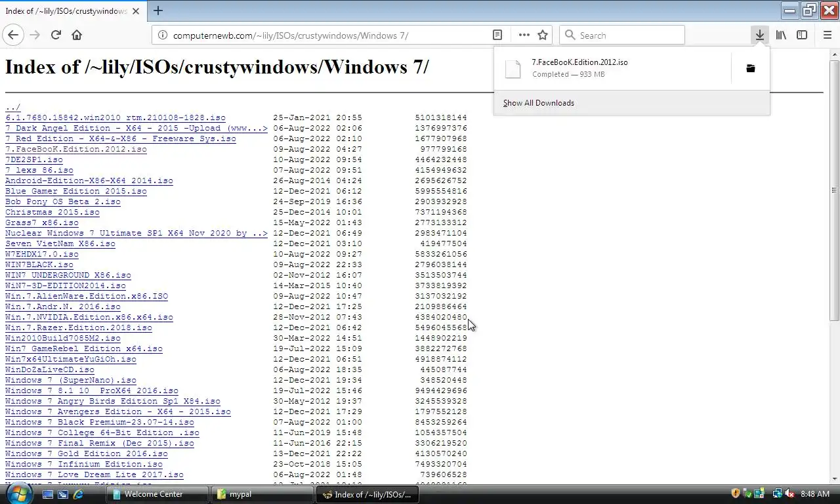
Task: Show site information in the address bar
Action: [x=162, y=35]
